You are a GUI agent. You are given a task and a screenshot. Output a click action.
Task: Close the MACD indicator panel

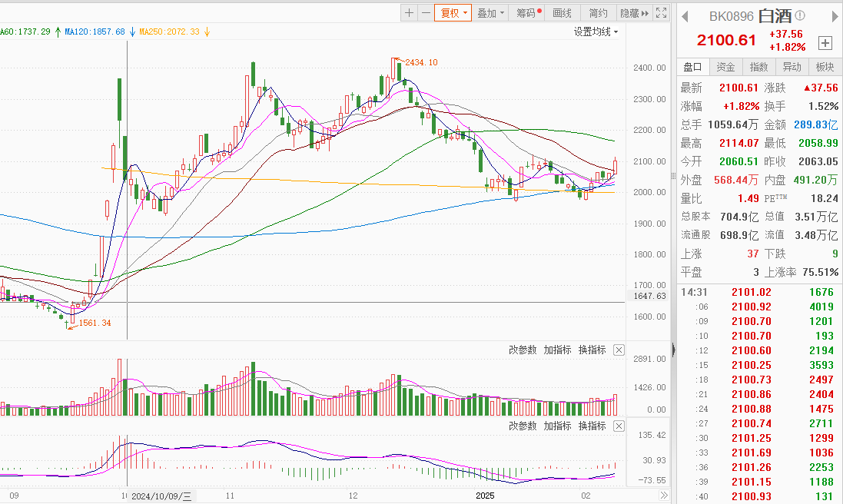(x=619, y=426)
